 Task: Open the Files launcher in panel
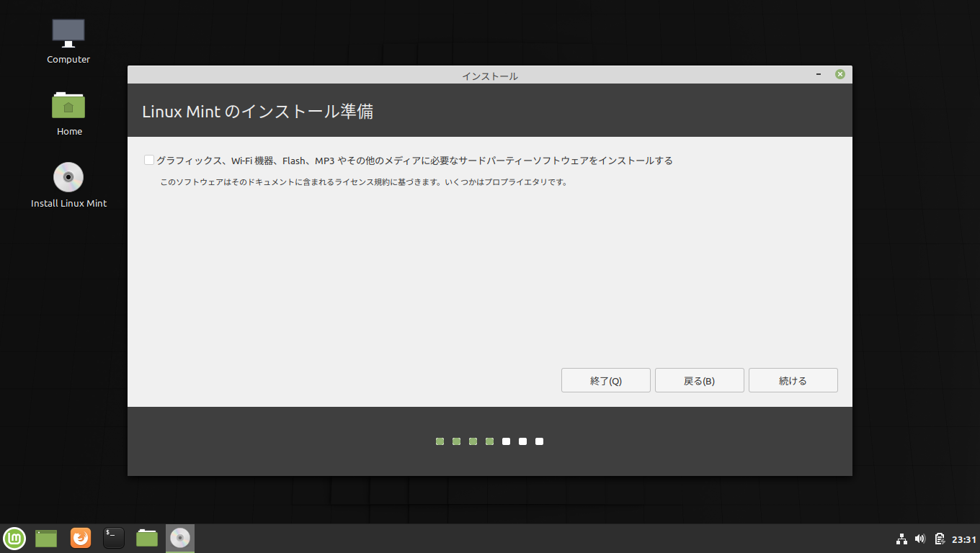pos(147,538)
